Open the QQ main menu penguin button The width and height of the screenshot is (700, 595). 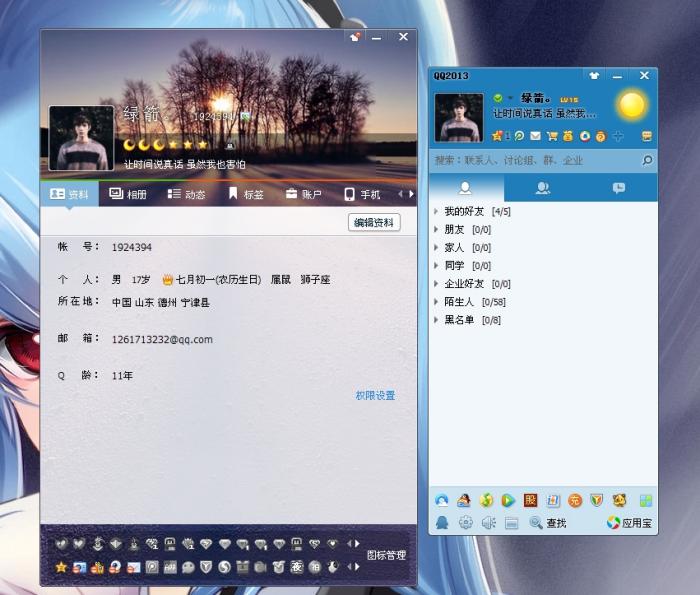pyautogui.click(x=442, y=522)
